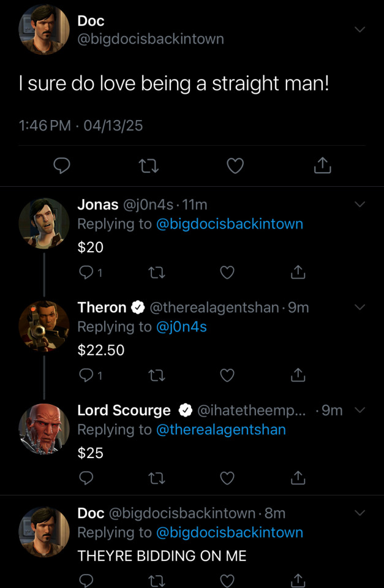Retweet Theron's $22.50 reply
Screen dimensions: 384x588
coord(157,375)
